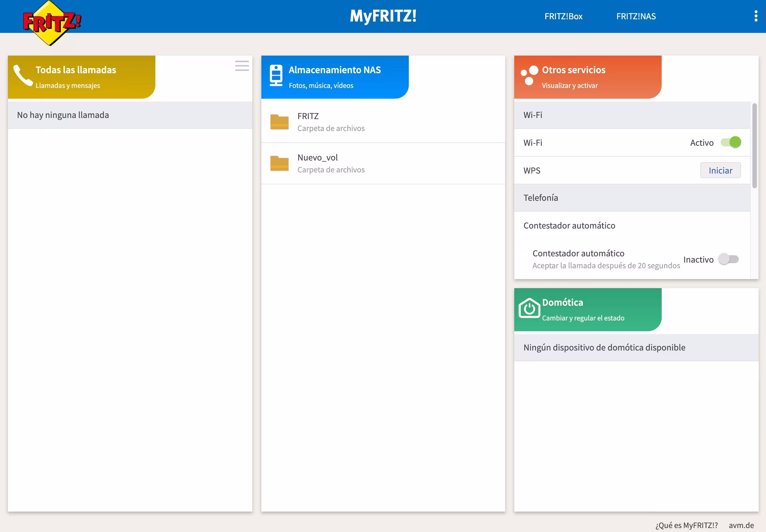The width and height of the screenshot is (766, 532).
Task: Open the FRITZ!NAS menu item
Action: [x=636, y=16]
